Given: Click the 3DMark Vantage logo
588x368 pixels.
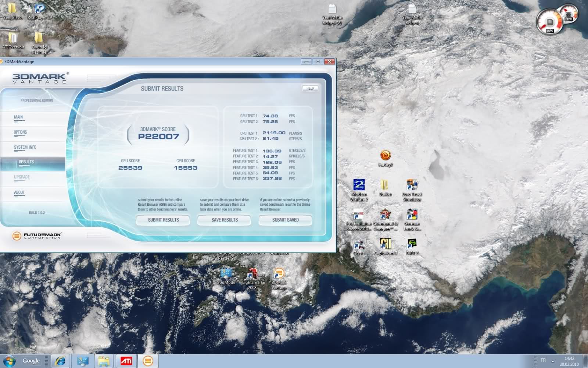Looking at the screenshot, I should [x=40, y=78].
